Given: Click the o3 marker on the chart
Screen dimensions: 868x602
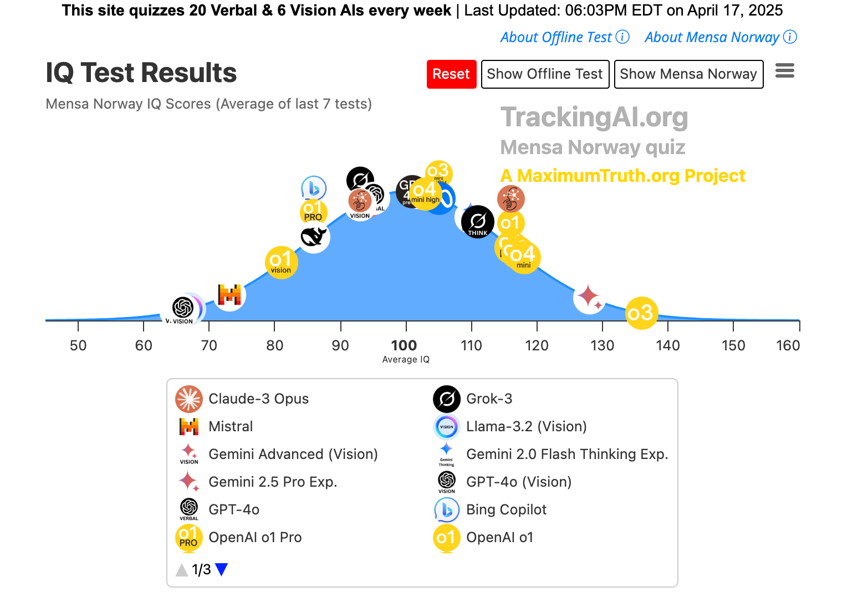Looking at the screenshot, I should [x=641, y=313].
